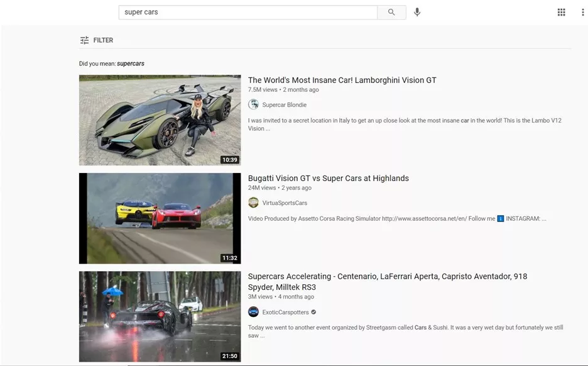Click the blue Instagram emoji in Bugatti description
Image resolution: width=588 pixels, height=366 pixels.
[x=500, y=218]
